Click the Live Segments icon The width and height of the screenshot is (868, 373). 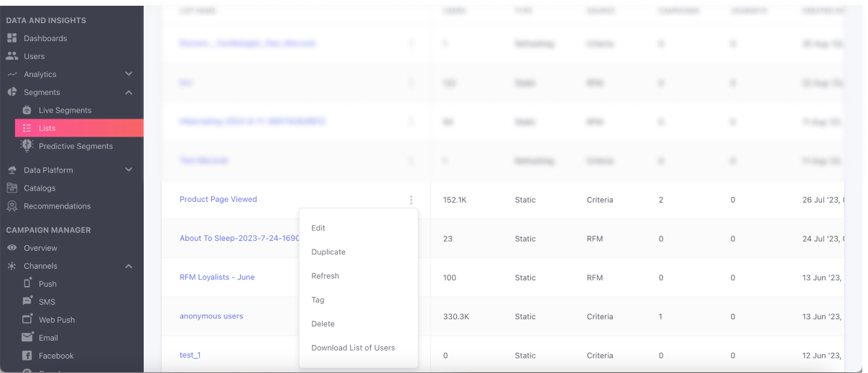coord(27,110)
